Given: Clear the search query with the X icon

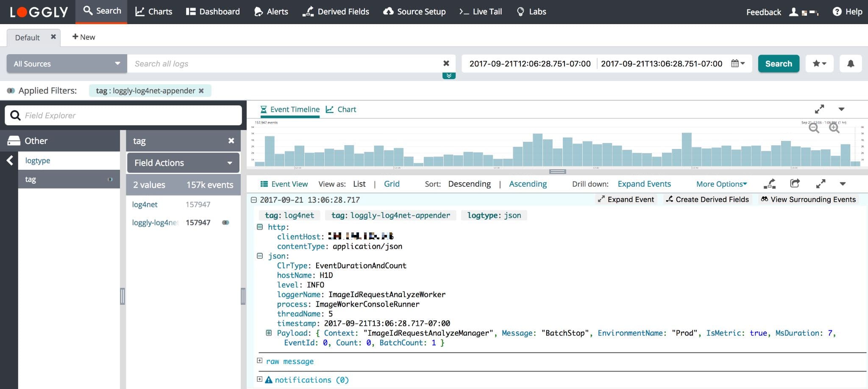Looking at the screenshot, I should (446, 63).
